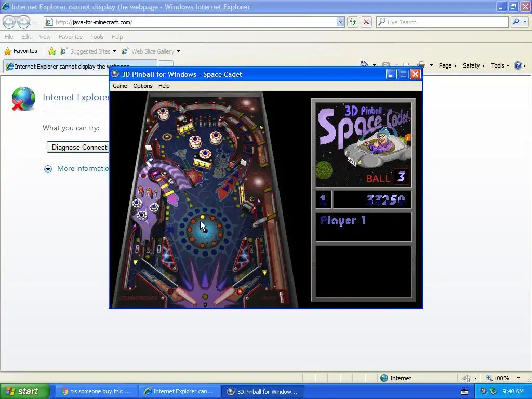Viewport: 532px width, 399px height.
Task: Open the Internet Explorer File menu
Action: [x=9, y=37]
